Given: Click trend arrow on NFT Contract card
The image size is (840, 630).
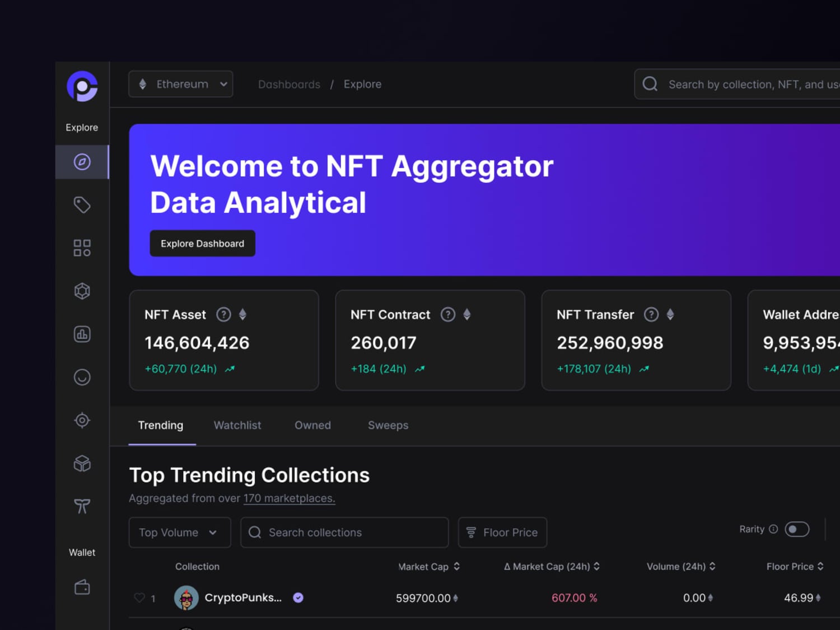Looking at the screenshot, I should point(420,369).
